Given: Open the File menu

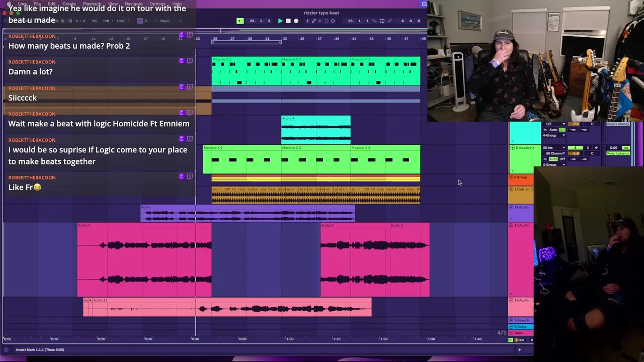Looking at the screenshot, I should [x=37, y=4].
